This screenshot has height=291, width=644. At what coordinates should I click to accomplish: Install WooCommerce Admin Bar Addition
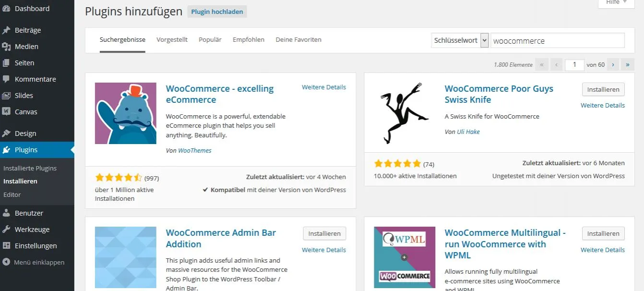(x=324, y=233)
